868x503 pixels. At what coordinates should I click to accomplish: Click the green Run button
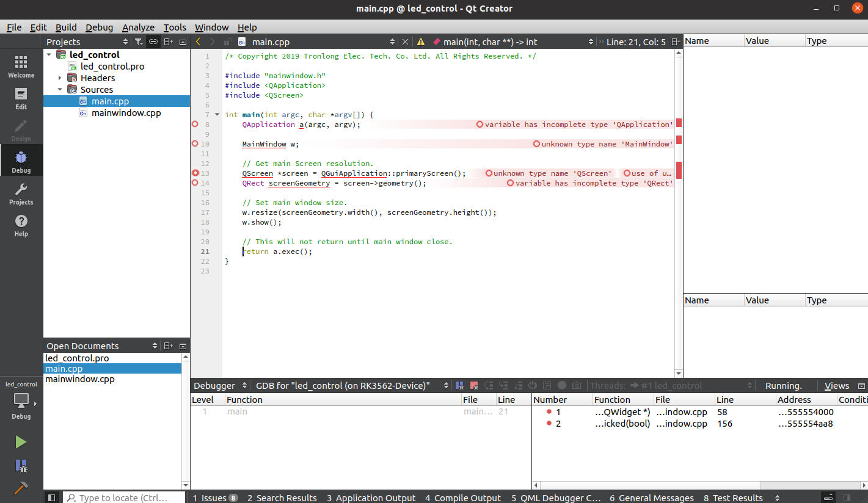point(21,442)
